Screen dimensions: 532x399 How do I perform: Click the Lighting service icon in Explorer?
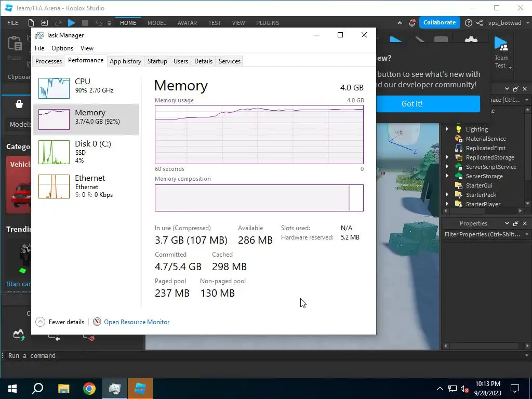coord(458,129)
